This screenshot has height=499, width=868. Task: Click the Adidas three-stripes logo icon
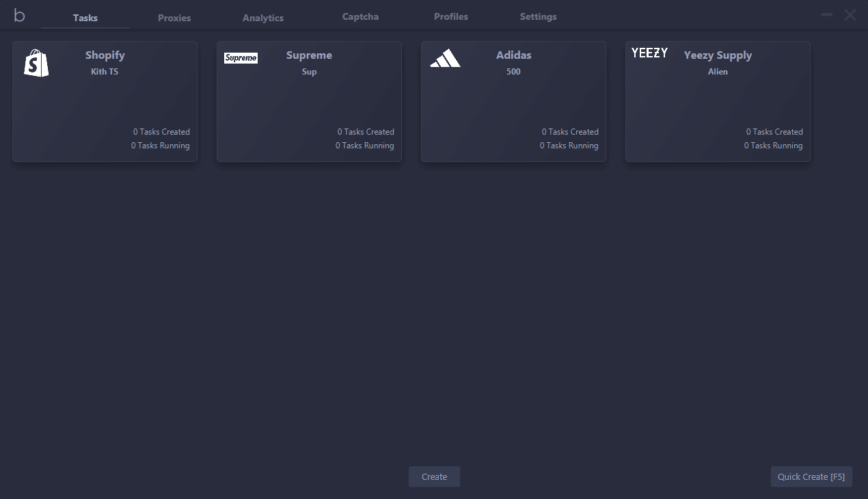coord(445,58)
